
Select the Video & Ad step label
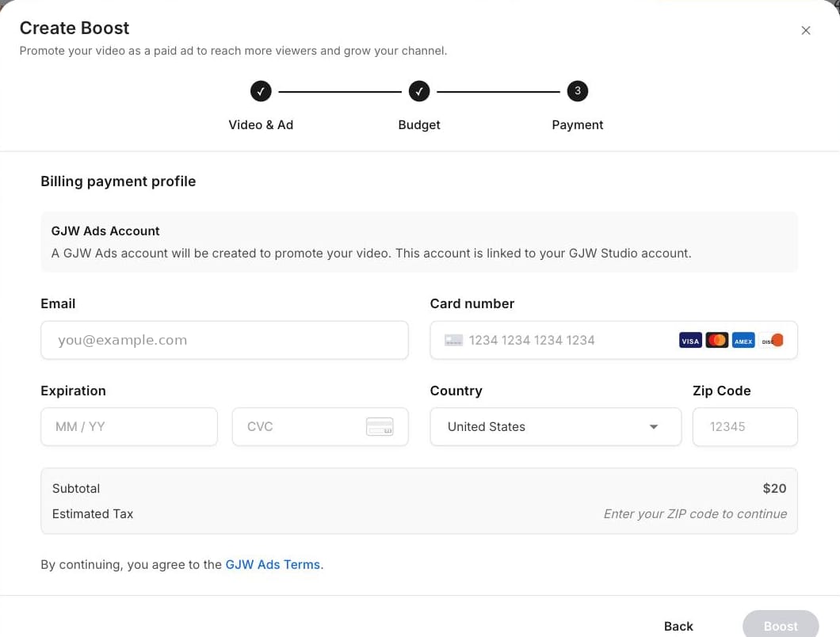[x=261, y=125]
